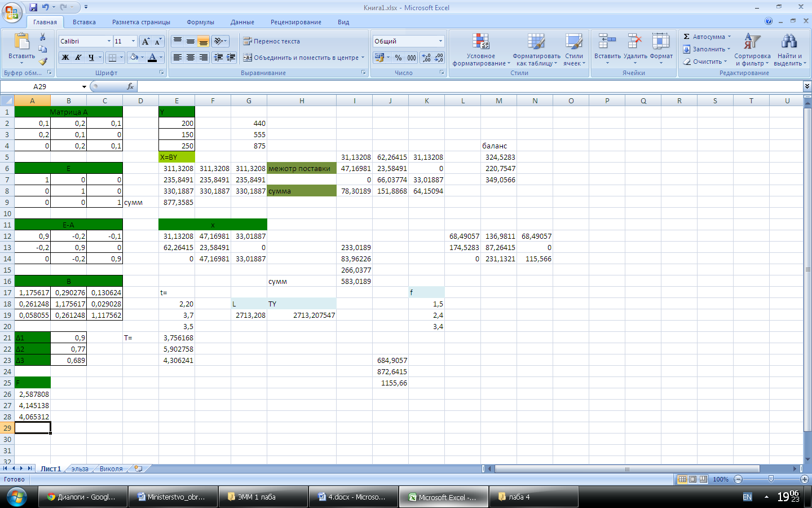Screen dimensions: 812x508
Task: Switch to Формулы tab
Action: [200, 22]
